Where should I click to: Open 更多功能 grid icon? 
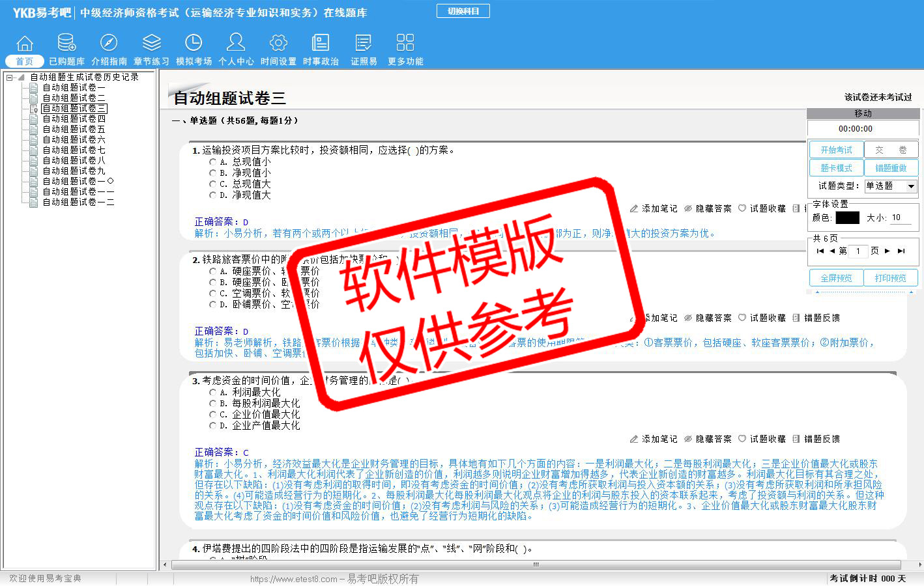click(405, 44)
